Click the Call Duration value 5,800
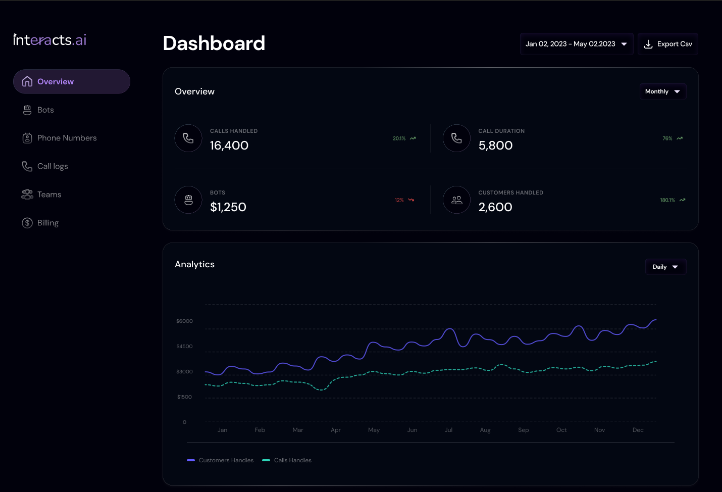 (x=495, y=146)
